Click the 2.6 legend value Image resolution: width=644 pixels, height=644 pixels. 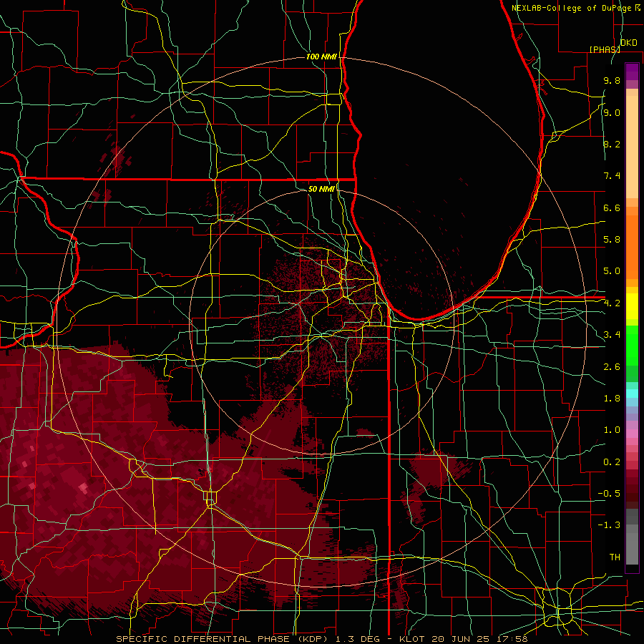click(612, 367)
